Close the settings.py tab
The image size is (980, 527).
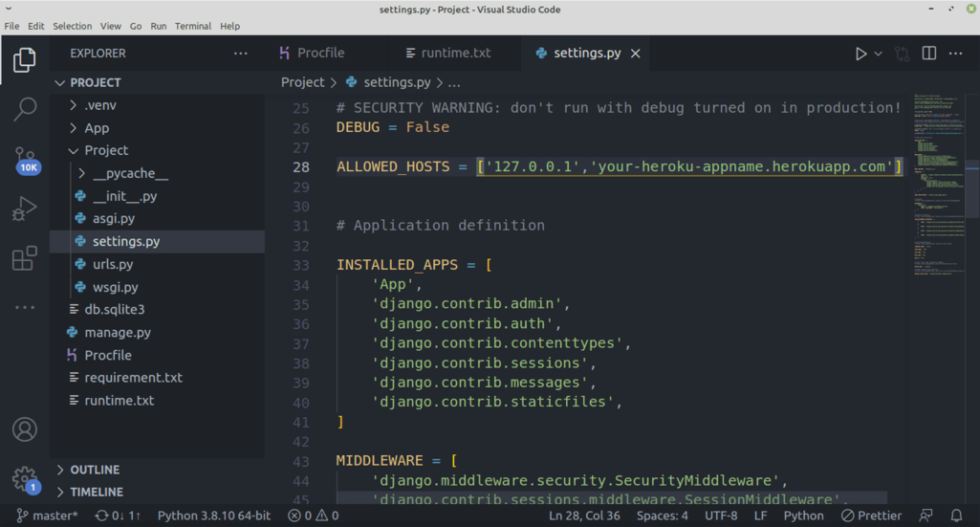pos(636,54)
